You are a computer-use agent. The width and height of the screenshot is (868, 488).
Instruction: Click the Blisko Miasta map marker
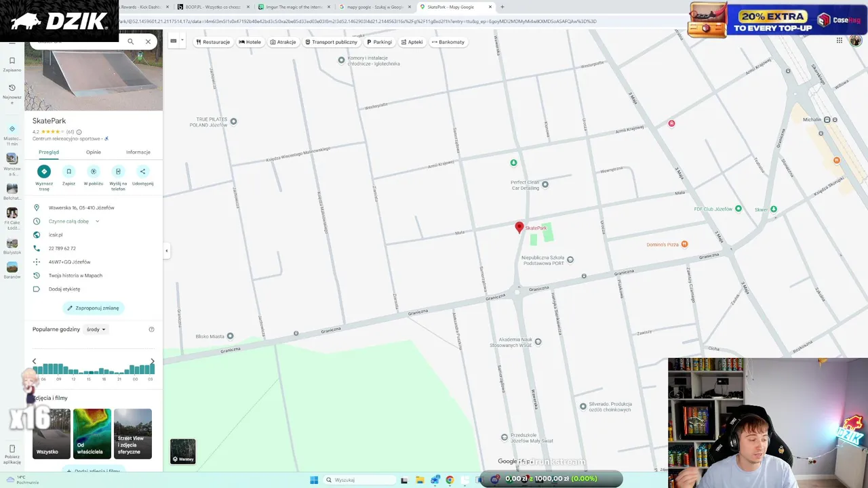(x=230, y=336)
